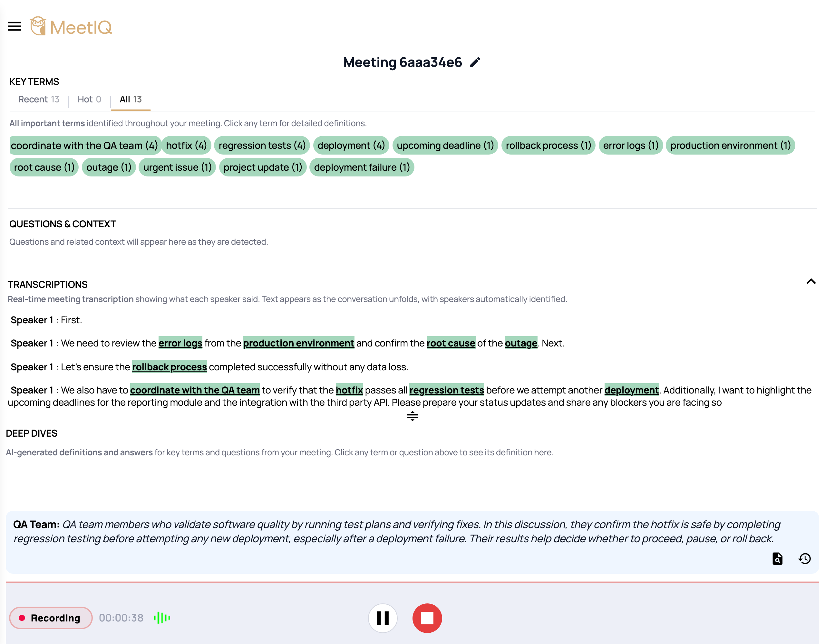Click the green audio level indicator

162,618
